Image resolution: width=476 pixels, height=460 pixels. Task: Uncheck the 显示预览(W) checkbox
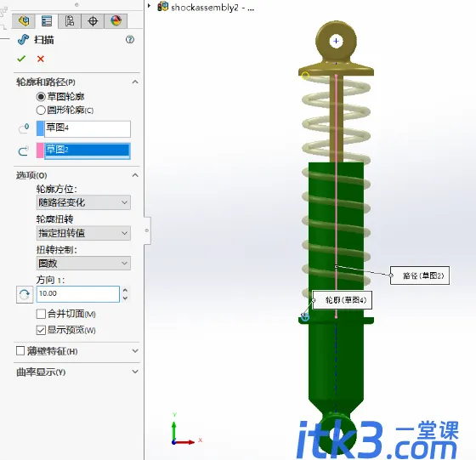[41, 330]
